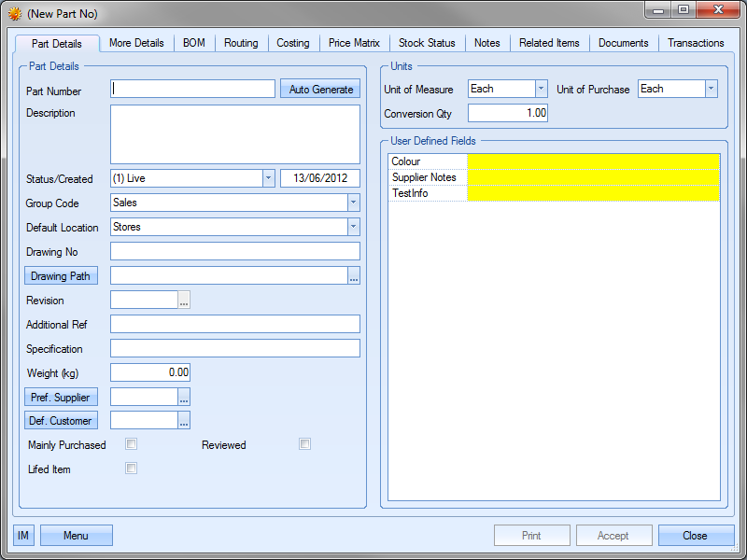Click the Menu button
Screen dimensions: 747x560
(76, 536)
